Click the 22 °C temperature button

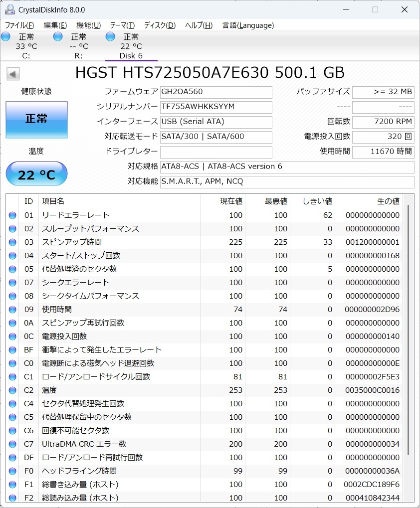(36, 174)
